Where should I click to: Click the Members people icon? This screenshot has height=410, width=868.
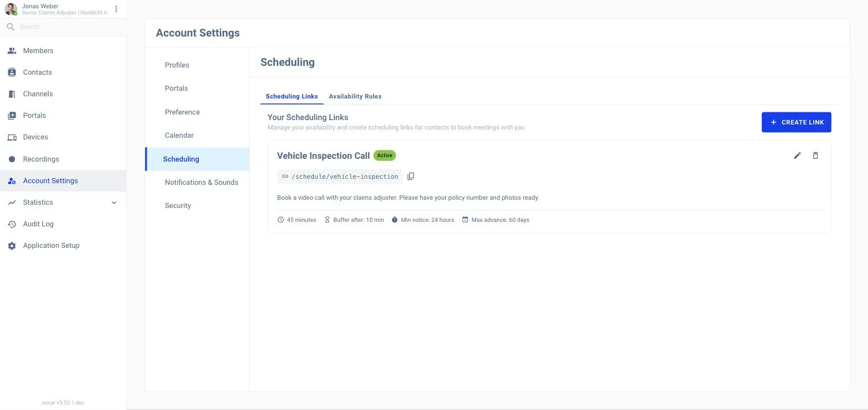tap(12, 51)
